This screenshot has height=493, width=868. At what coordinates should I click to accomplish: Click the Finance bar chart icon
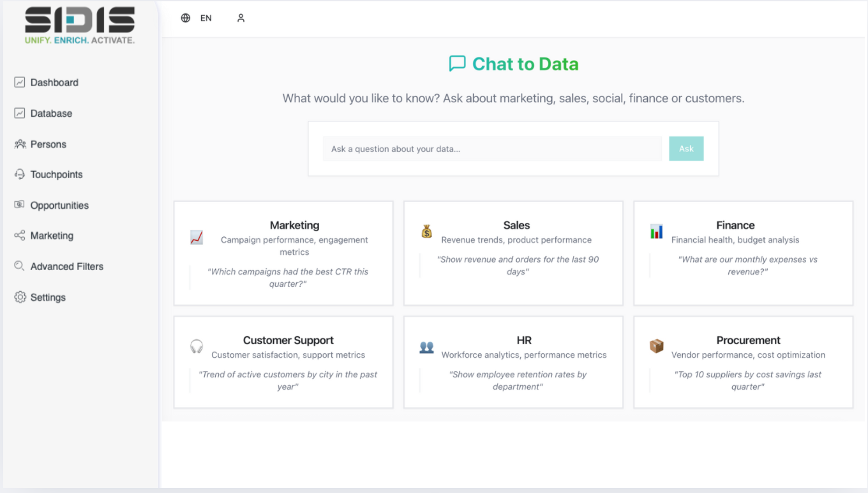pos(656,231)
